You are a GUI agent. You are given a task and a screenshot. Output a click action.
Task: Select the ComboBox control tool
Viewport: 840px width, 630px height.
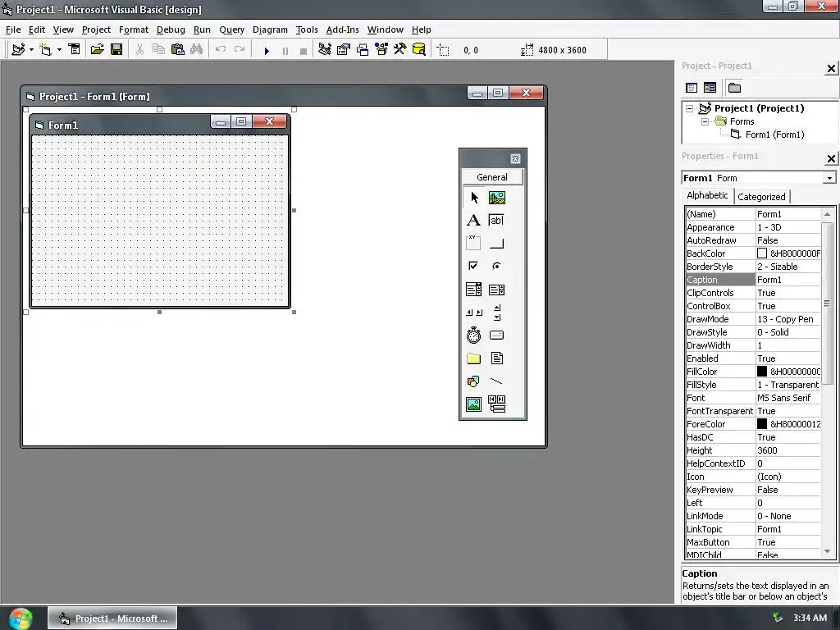coord(473,290)
